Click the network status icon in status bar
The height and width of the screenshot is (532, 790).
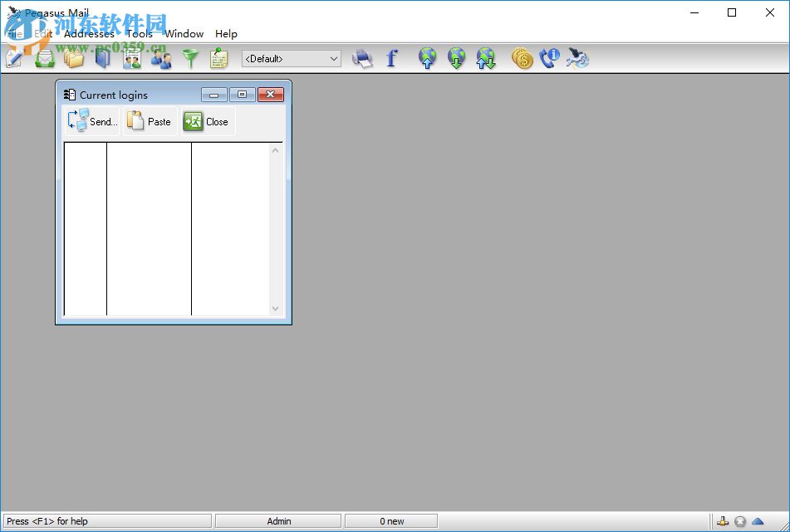[723, 521]
